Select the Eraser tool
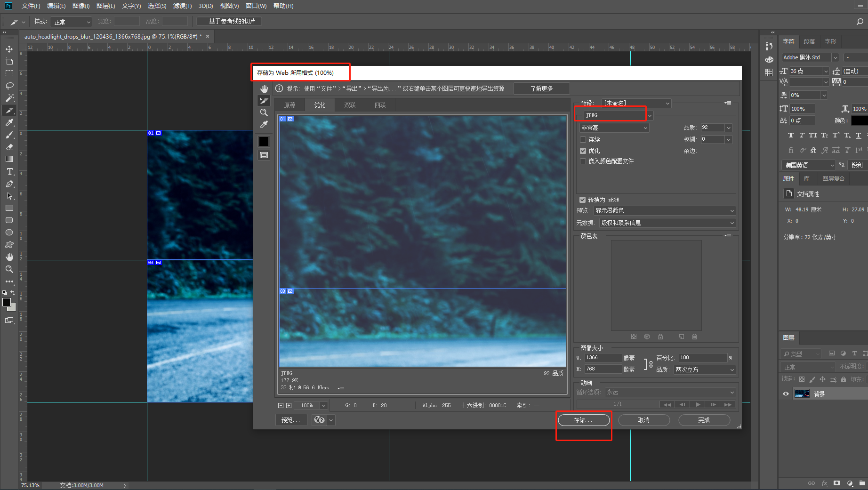 (x=9, y=147)
